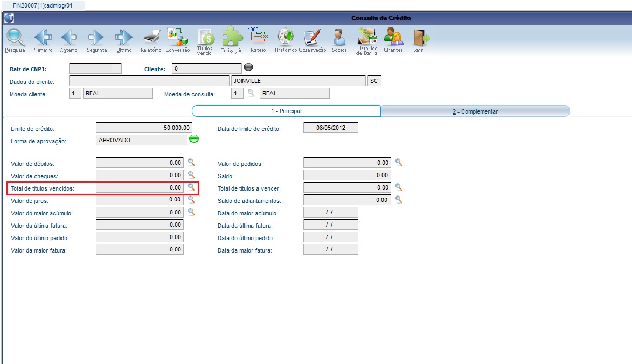The width and height of the screenshot is (632, 364).
Task: Click the Total de títulos a vencer field
Action: pyautogui.click(x=347, y=187)
